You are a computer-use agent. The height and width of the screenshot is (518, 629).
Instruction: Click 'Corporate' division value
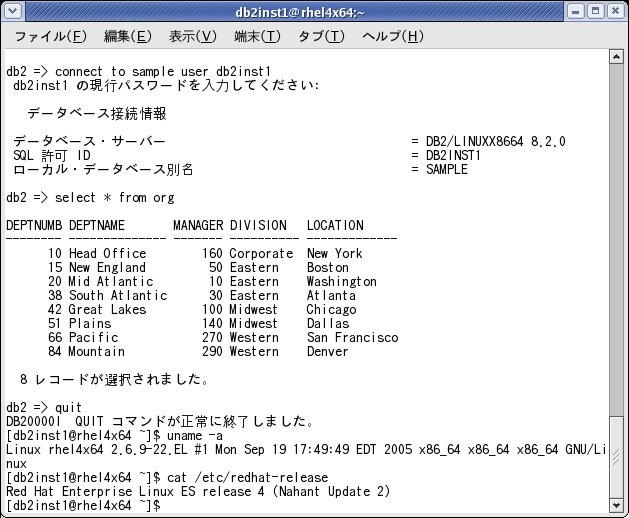click(261, 254)
